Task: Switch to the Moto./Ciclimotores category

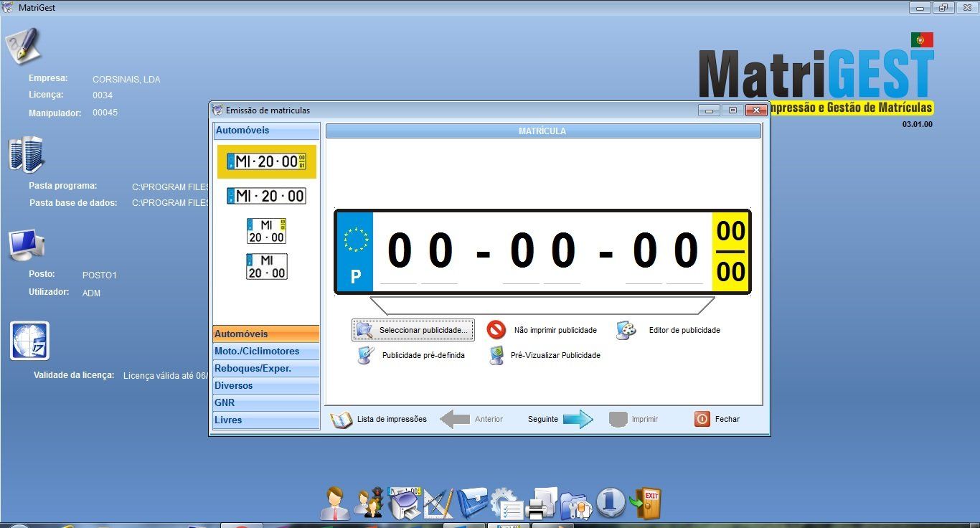Action: coord(266,351)
